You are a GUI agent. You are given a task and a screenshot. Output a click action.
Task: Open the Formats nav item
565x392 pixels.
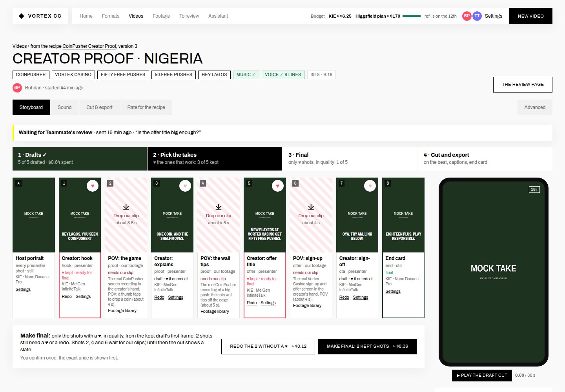point(111,16)
